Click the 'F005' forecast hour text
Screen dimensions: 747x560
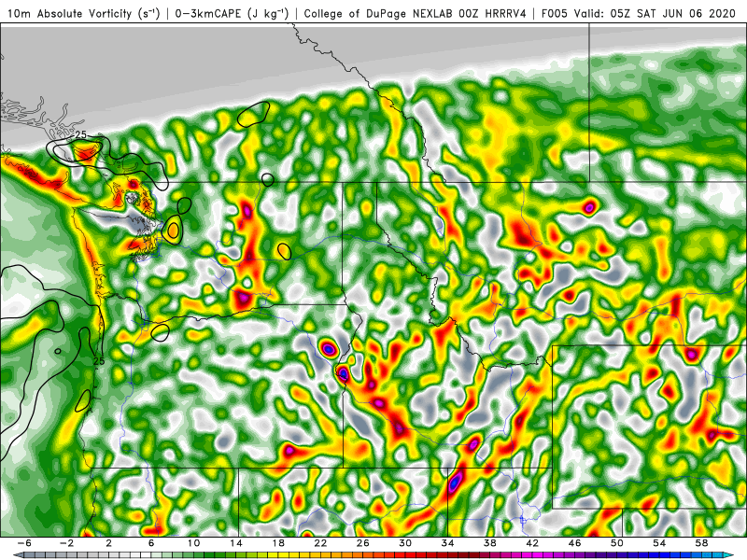click(x=555, y=13)
